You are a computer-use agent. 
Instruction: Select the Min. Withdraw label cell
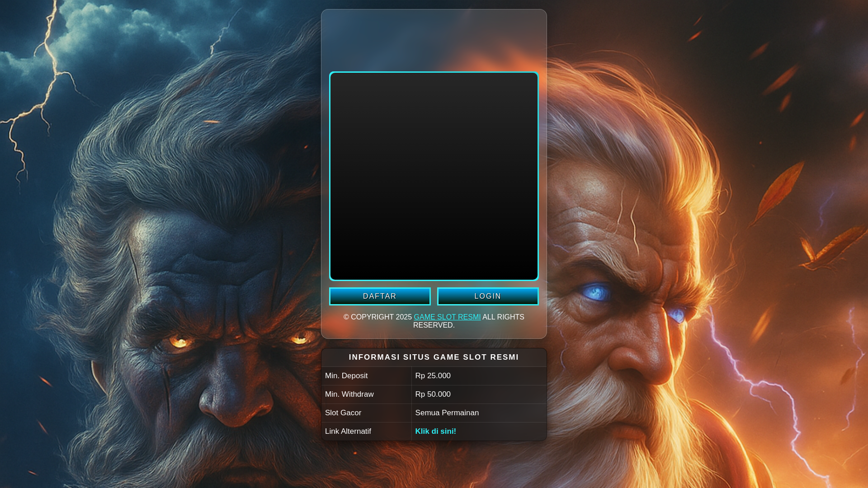349,394
